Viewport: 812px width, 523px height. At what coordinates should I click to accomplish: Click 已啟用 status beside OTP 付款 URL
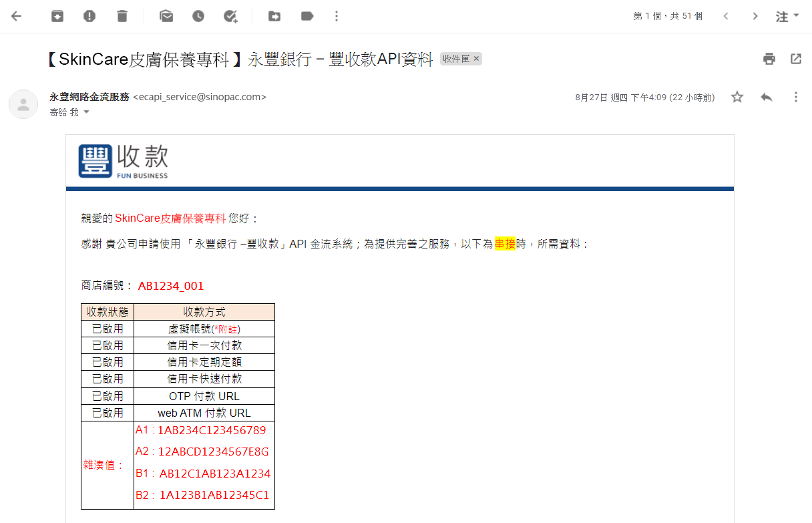coord(108,396)
